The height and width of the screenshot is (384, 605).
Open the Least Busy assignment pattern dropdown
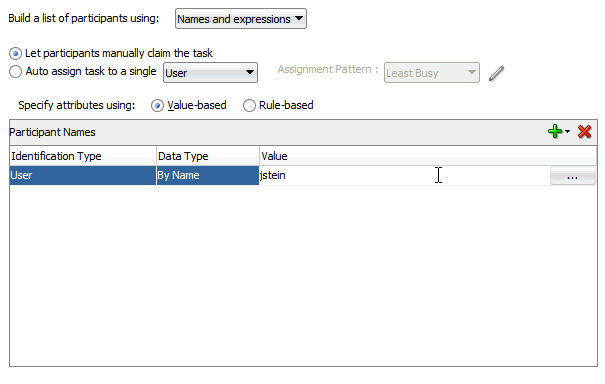click(432, 73)
